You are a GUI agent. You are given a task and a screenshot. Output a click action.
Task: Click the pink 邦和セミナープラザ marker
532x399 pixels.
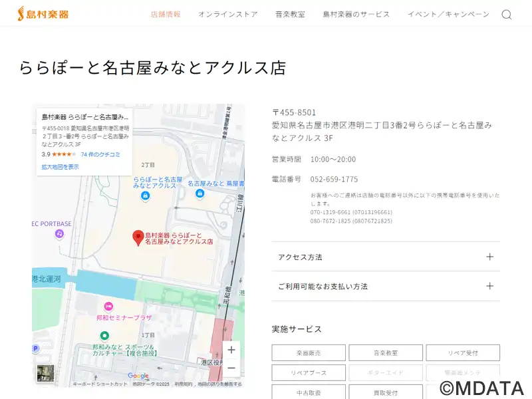pos(108,307)
